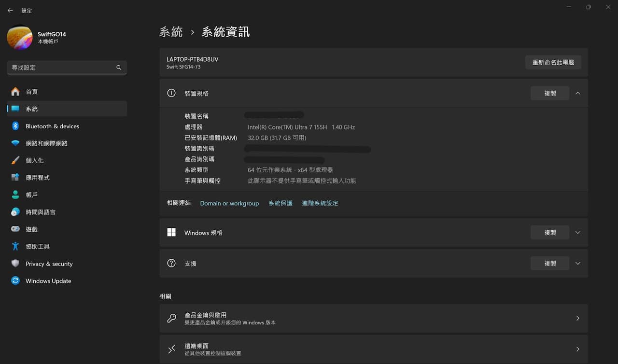Select Bluetooth & devices navigation item
The height and width of the screenshot is (364, 618).
click(x=67, y=126)
